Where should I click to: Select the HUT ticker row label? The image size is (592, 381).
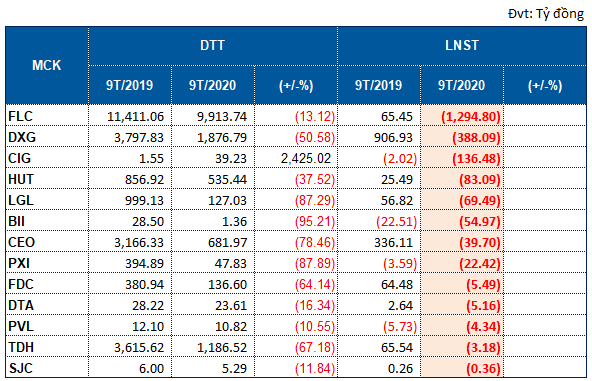[47, 179]
